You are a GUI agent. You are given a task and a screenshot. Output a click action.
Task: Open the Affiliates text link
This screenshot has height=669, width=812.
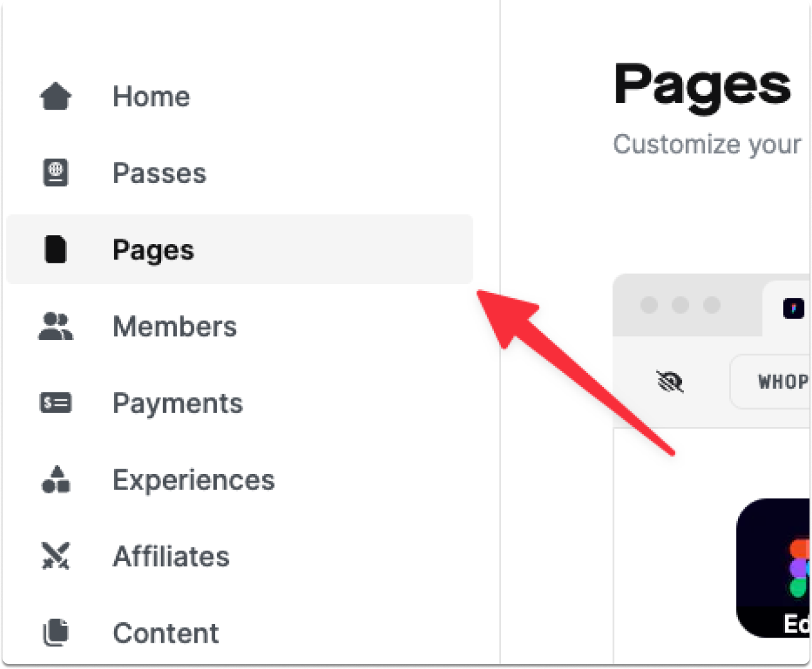[x=171, y=556]
